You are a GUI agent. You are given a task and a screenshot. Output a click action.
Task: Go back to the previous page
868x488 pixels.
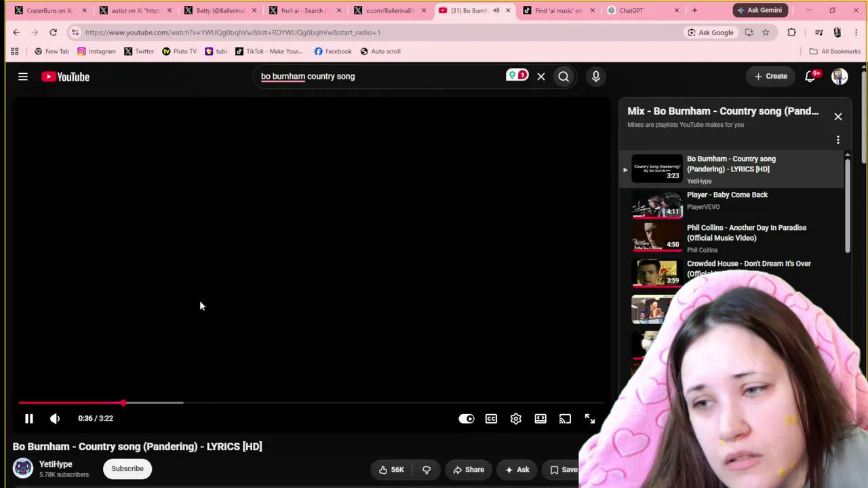pyautogui.click(x=16, y=33)
